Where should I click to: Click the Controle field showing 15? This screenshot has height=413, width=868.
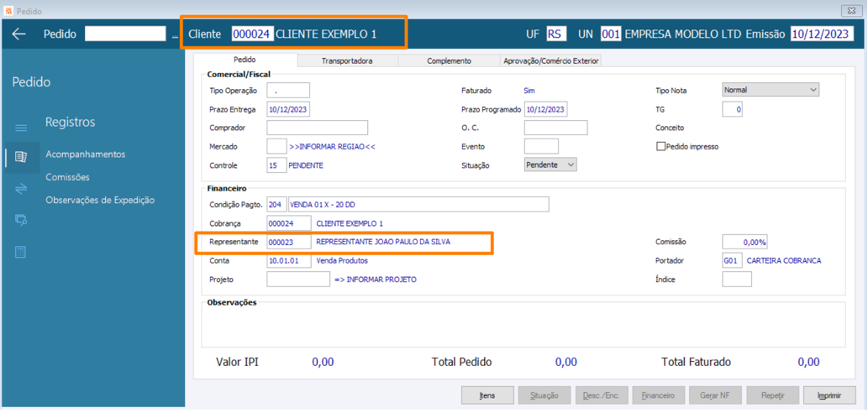[276, 165]
